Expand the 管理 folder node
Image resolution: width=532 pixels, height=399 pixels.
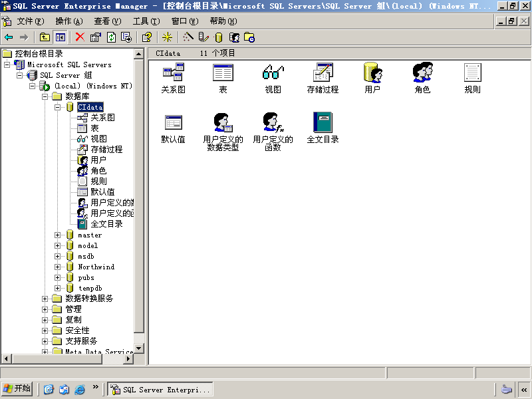coord(45,309)
